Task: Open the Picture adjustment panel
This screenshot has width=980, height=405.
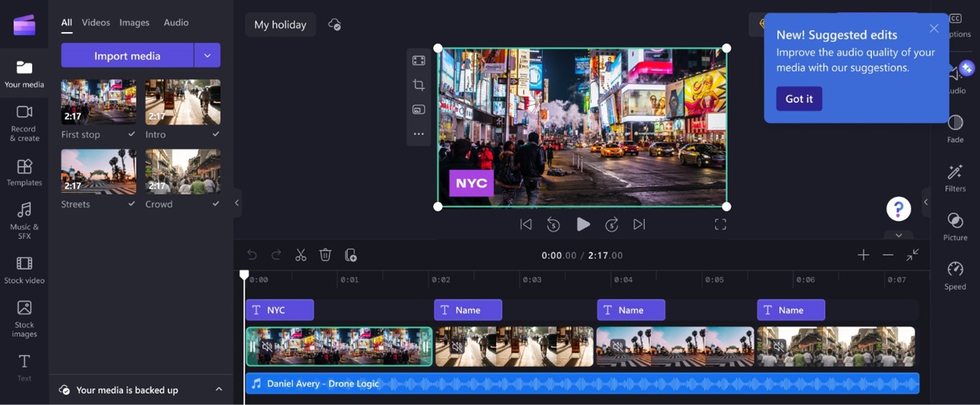Action: point(955,227)
